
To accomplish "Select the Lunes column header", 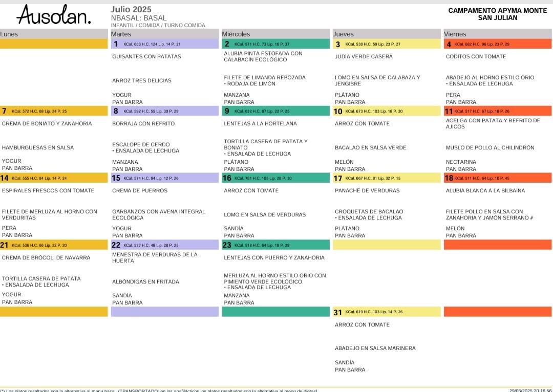I will 9,34.
